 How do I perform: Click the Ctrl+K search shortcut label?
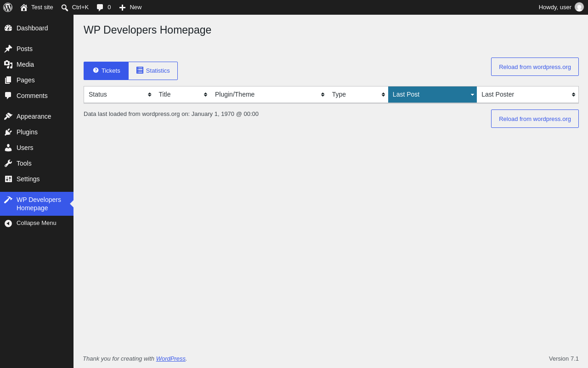tap(80, 7)
